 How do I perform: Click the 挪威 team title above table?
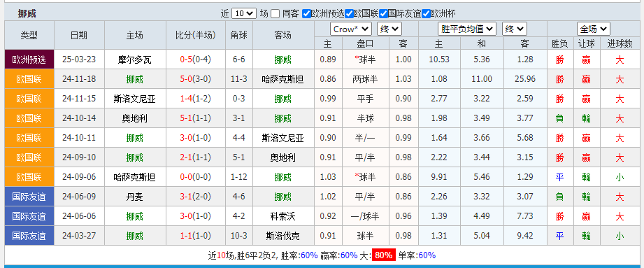[27, 13]
